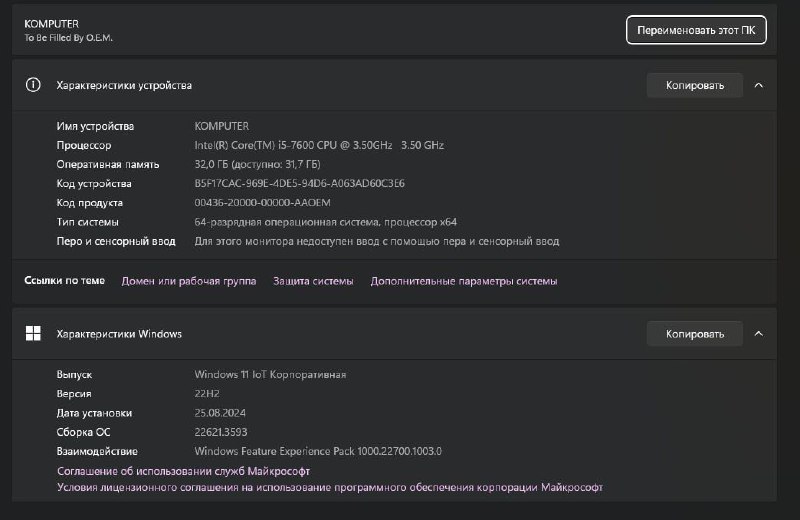Viewport: 800px width, 520px height.
Task: Collapse the Характеристики устройства section chevron
Action: point(759,85)
